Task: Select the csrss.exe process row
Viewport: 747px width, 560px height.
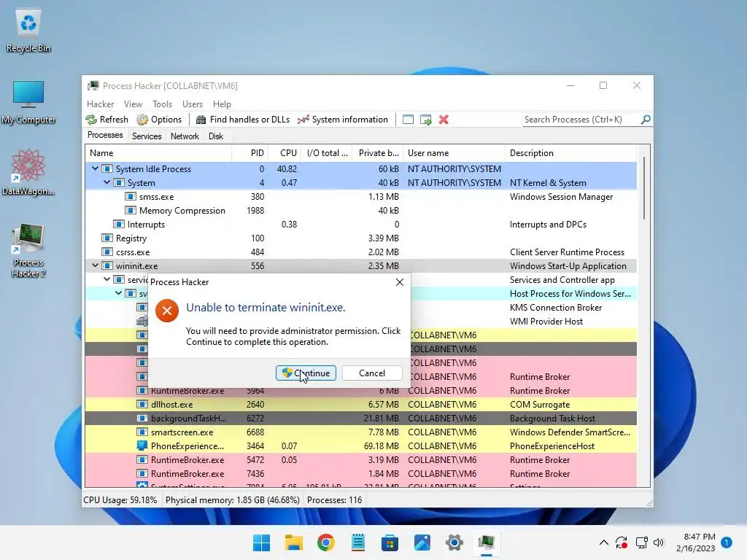Action: click(x=360, y=252)
